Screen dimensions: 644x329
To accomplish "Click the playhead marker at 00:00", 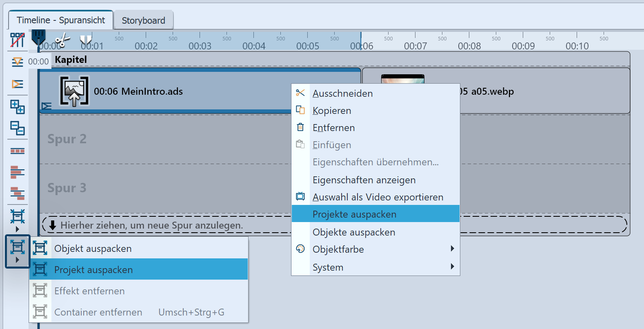I will pyautogui.click(x=38, y=38).
